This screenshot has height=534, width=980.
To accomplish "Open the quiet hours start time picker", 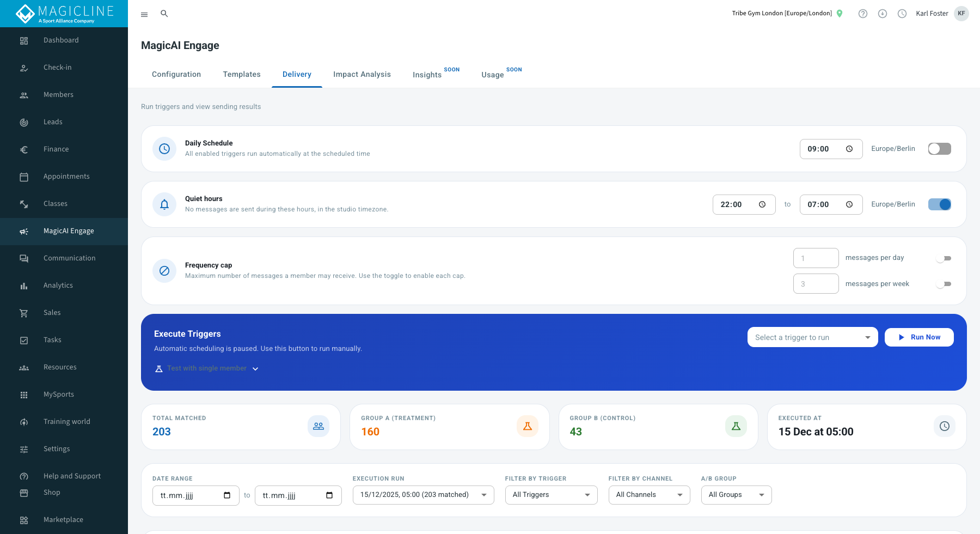I will pos(762,204).
